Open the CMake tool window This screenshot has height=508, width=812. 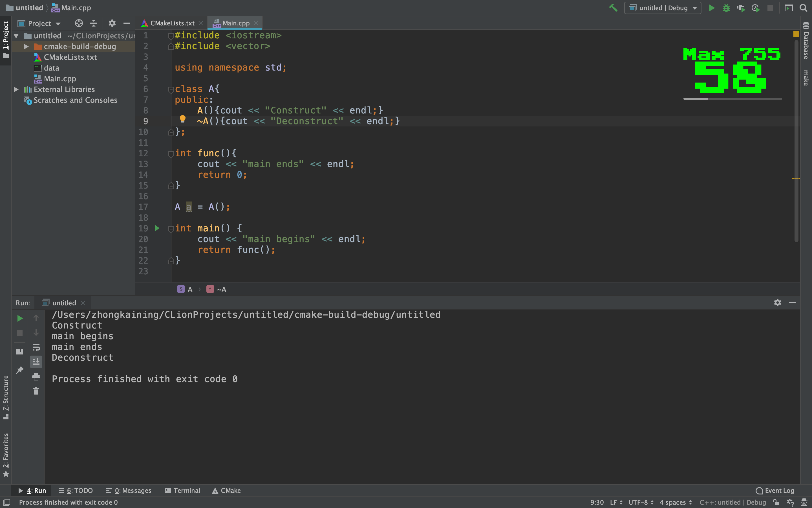(226, 490)
